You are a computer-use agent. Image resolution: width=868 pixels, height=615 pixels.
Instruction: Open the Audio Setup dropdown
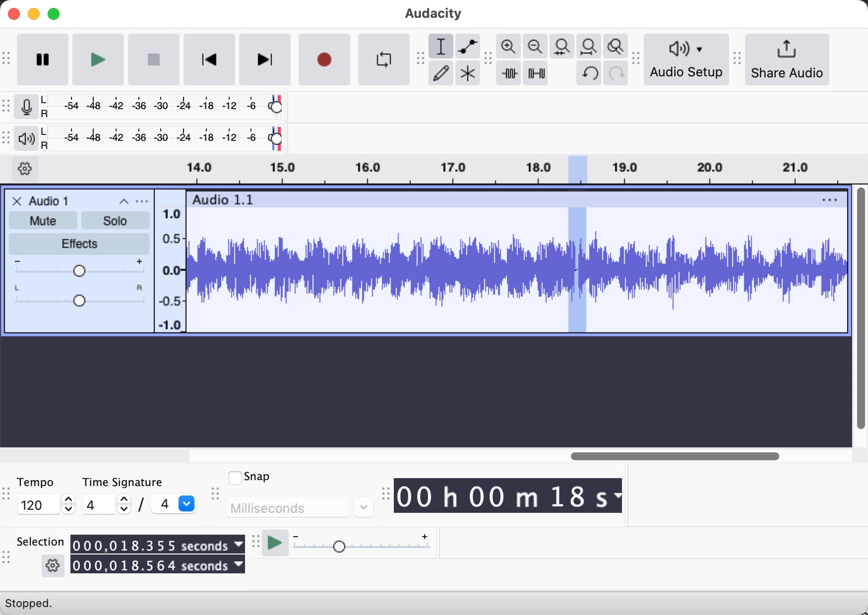coord(686,60)
